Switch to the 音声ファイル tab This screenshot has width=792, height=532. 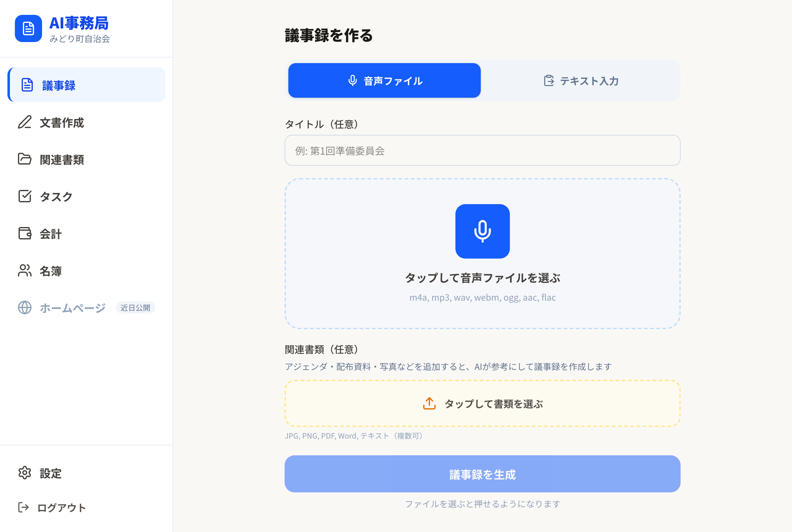(x=385, y=80)
